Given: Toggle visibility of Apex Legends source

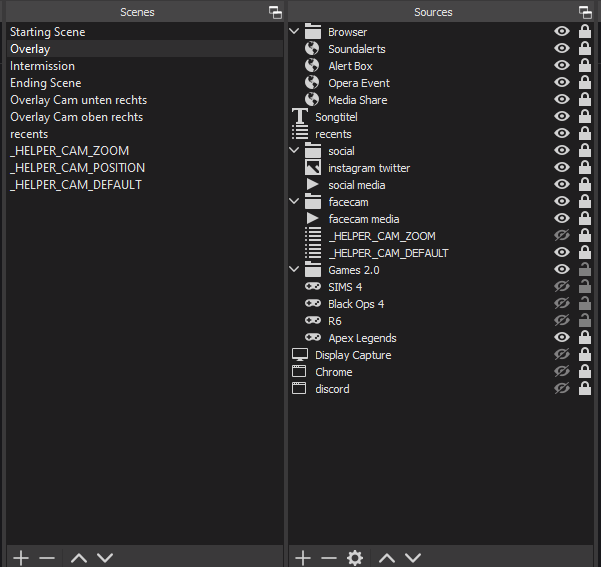Looking at the screenshot, I should 563,338.
